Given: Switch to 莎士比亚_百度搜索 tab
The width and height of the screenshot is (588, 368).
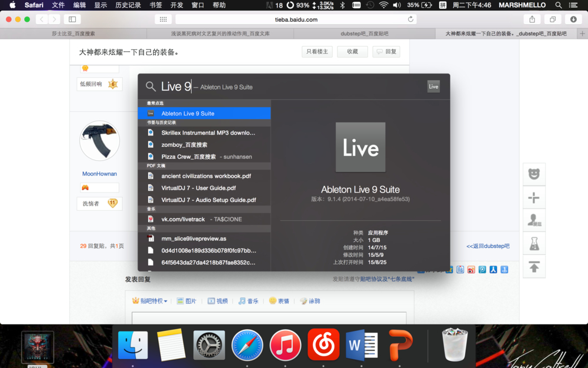Looking at the screenshot, I should pos(73,34).
